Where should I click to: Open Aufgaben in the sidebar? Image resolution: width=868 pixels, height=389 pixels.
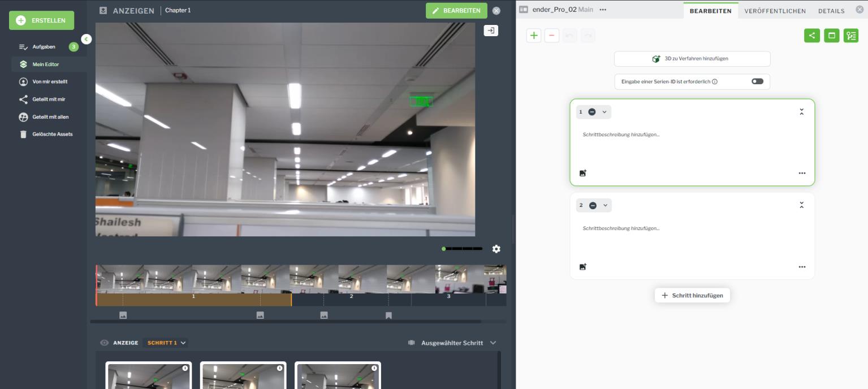click(44, 47)
